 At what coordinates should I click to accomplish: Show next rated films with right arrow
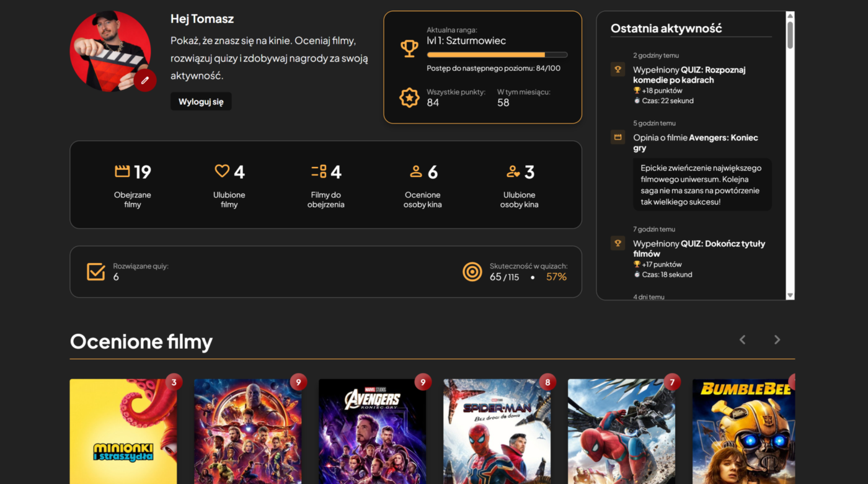(x=777, y=339)
